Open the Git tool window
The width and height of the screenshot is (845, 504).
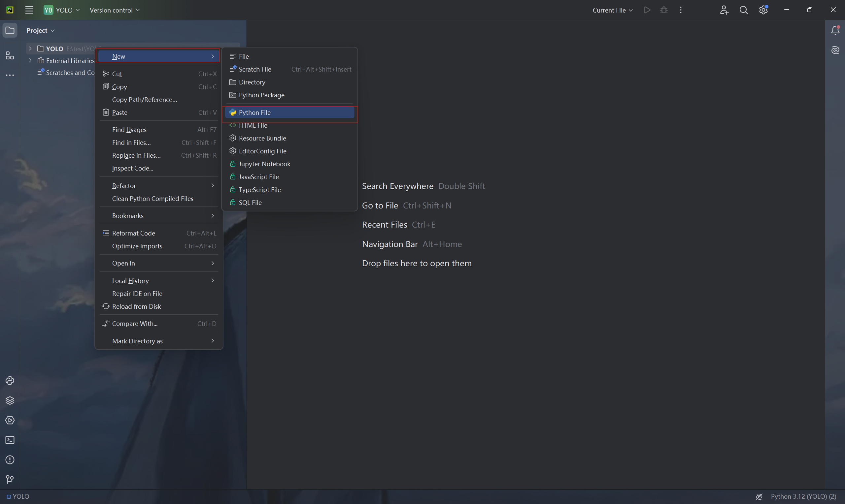[x=10, y=479]
